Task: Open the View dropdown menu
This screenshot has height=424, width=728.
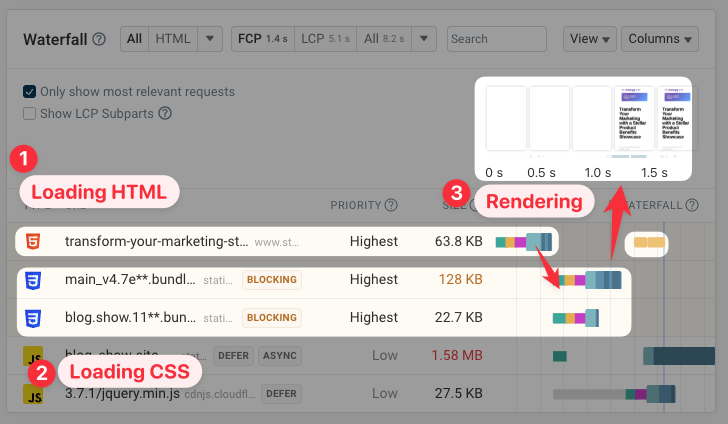Action: (590, 39)
